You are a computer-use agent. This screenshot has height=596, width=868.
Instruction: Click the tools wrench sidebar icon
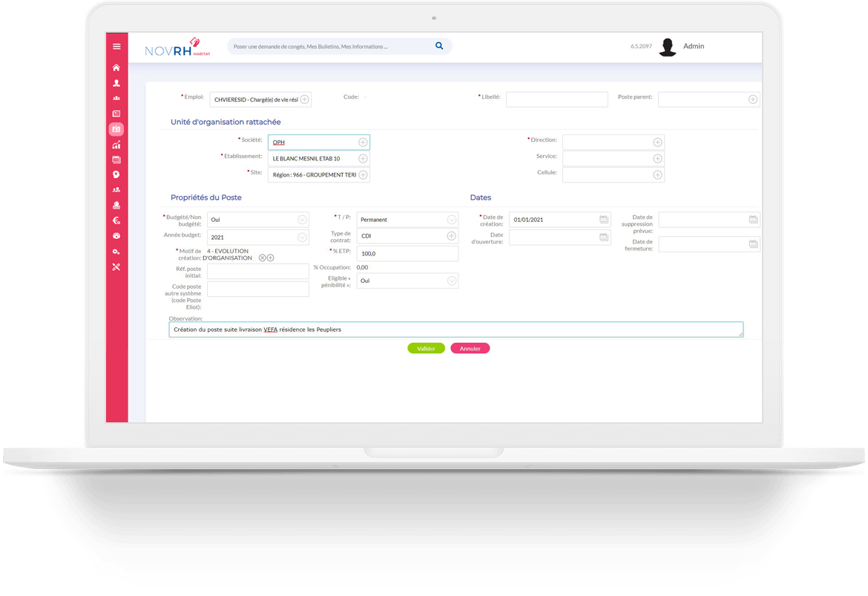pos(116,267)
